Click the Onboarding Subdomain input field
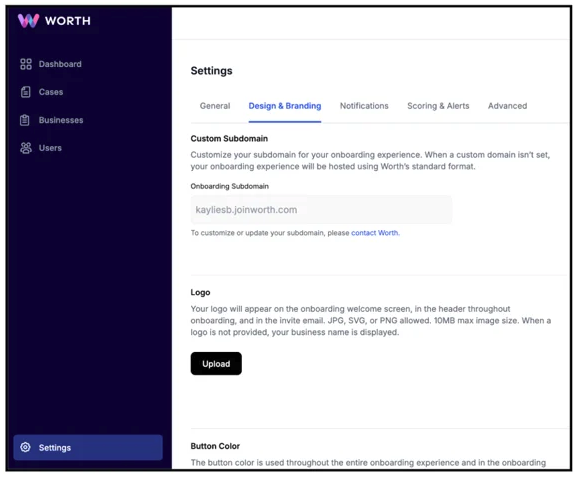 (x=321, y=210)
